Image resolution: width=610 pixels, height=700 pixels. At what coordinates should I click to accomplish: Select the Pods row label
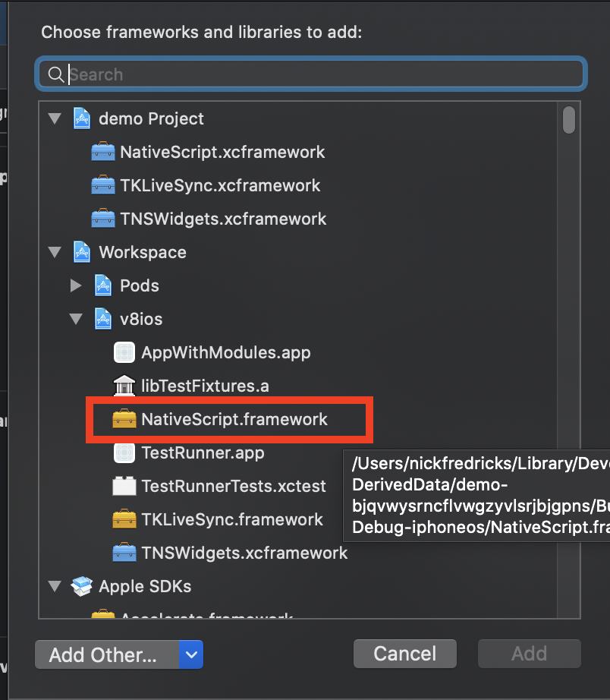(140, 285)
